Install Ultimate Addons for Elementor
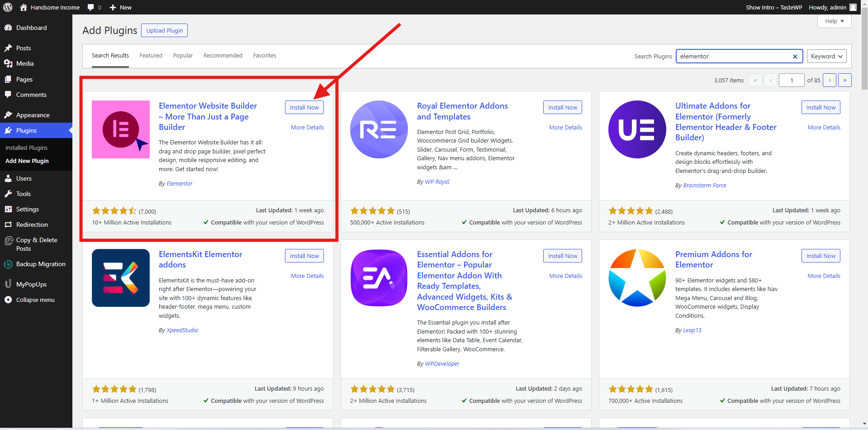 [x=821, y=107]
